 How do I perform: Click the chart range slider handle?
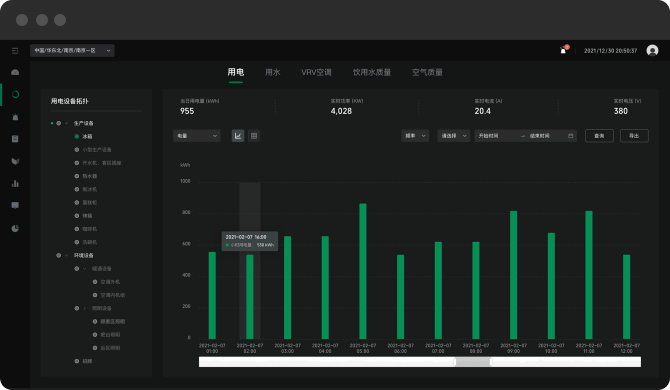coord(473,362)
